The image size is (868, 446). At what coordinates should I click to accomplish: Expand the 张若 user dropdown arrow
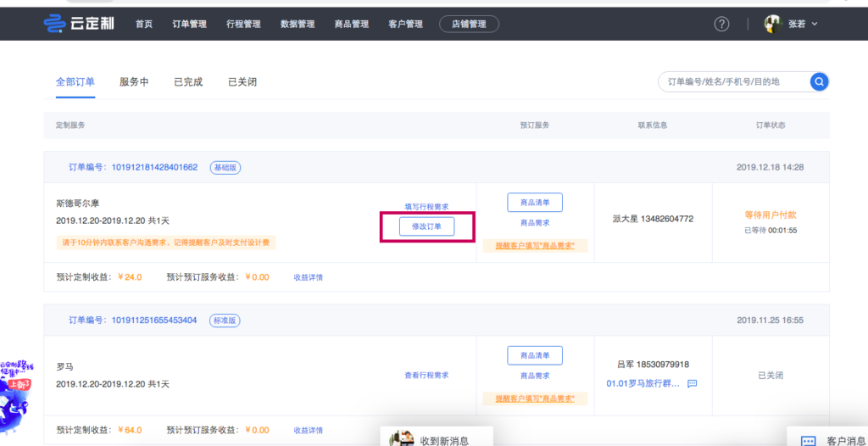pyautogui.click(x=815, y=24)
